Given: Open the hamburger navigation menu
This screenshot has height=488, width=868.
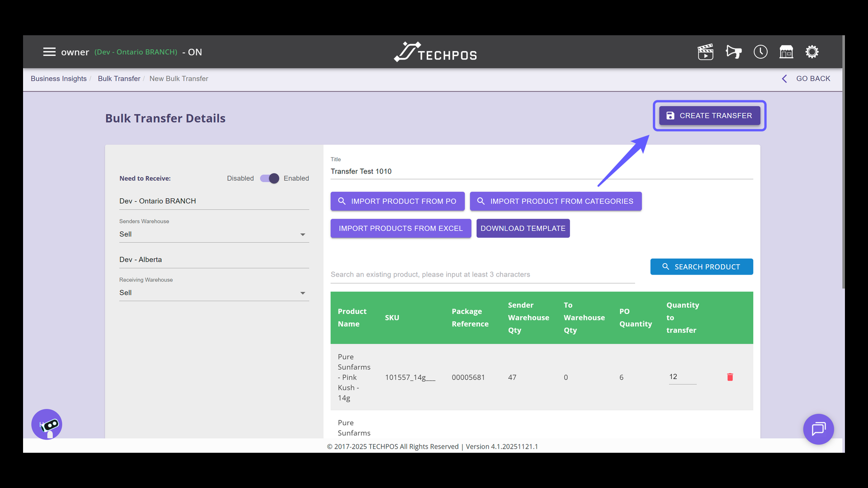Looking at the screenshot, I should pyautogui.click(x=49, y=52).
